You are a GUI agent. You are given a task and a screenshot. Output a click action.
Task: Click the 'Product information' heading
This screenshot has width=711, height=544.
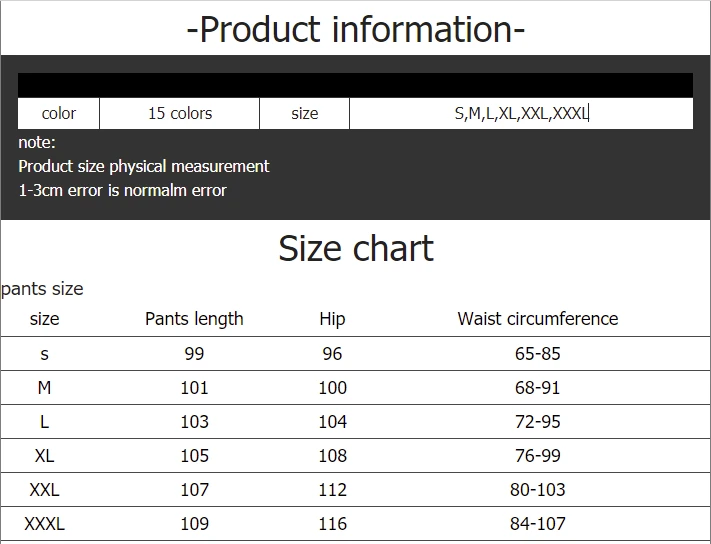pyautogui.click(x=355, y=29)
